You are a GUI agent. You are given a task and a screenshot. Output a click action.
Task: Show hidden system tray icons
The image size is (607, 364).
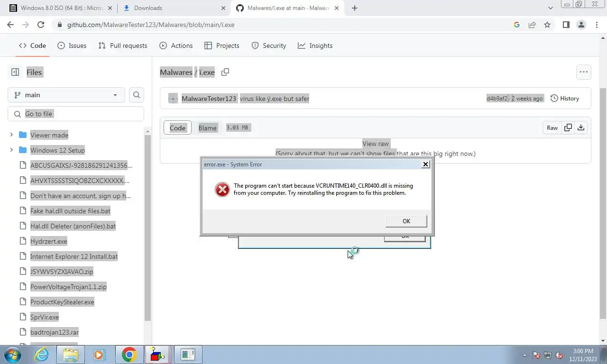point(524,355)
